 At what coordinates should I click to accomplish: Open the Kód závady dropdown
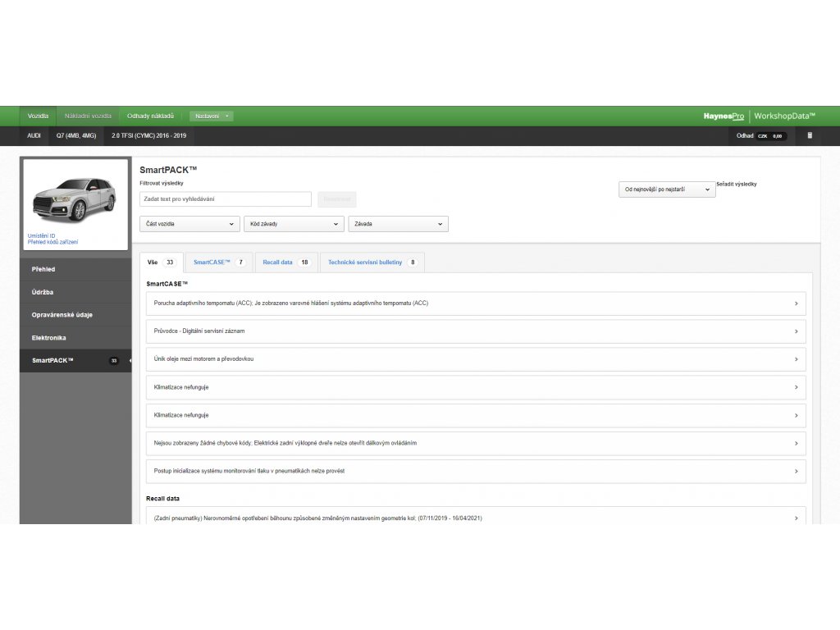pos(294,224)
